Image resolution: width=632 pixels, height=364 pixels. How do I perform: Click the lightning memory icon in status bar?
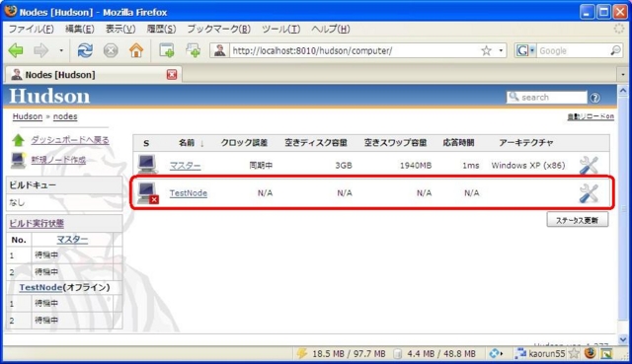pyautogui.click(x=302, y=353)
